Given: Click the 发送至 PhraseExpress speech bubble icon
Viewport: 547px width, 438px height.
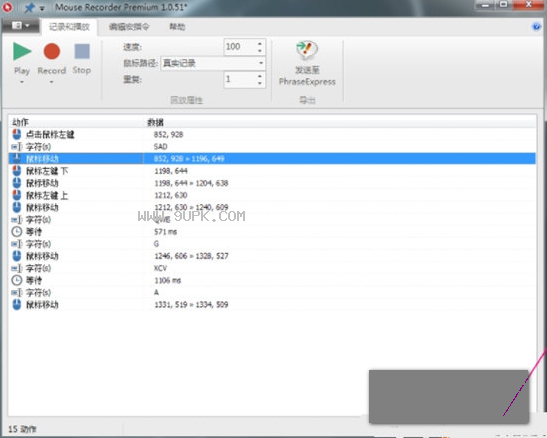Looking at the screenshot, I should click(x=307, y=51).
